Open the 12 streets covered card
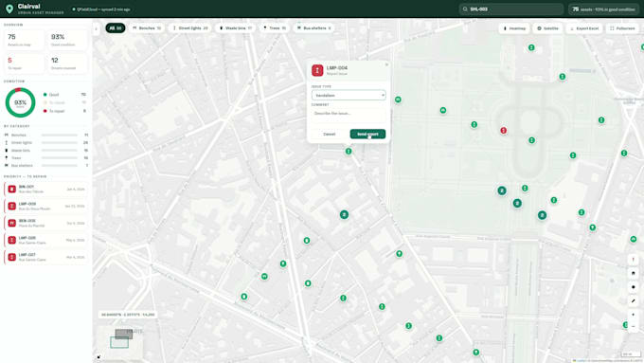The image size is (644, 363). click(x=67, y=64)
